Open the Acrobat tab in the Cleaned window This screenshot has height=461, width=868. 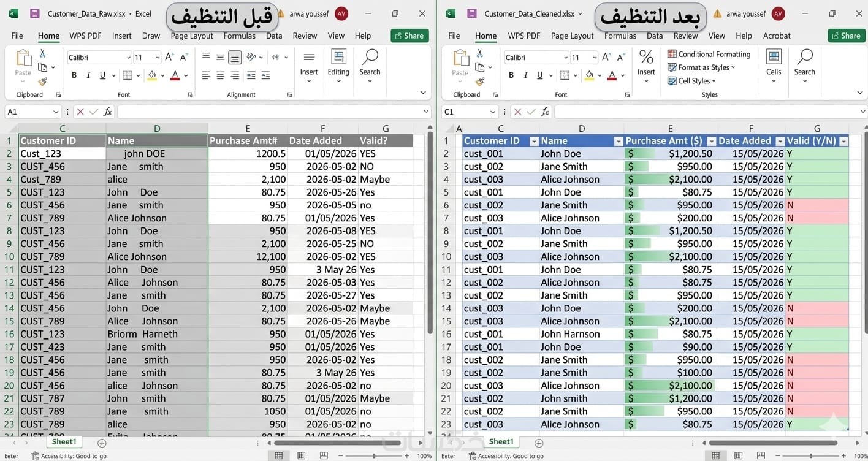pyautogui.click(x=777, y=36)
